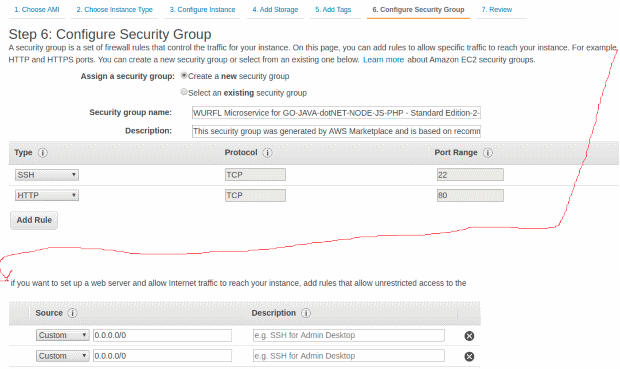Open the HTTP type dropdown
Viewport: 620px width, 369px height.
(x=47, y=195)
